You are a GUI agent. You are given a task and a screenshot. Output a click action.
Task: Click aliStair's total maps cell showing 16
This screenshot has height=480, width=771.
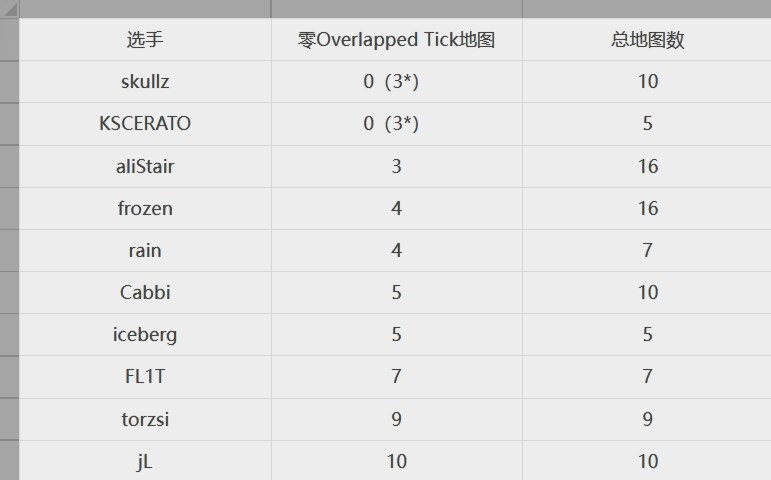pyautogui.click(x=647, y=166)
